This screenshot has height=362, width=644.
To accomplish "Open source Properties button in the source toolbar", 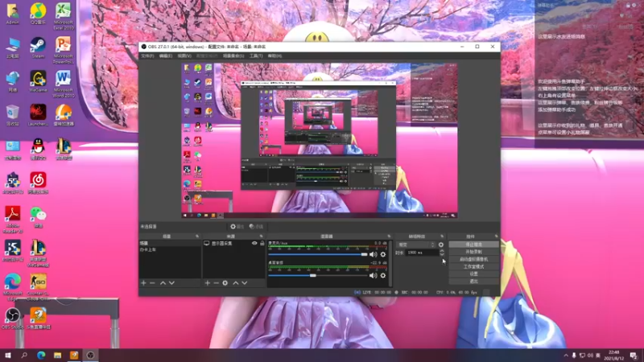I will pos(237,227).
